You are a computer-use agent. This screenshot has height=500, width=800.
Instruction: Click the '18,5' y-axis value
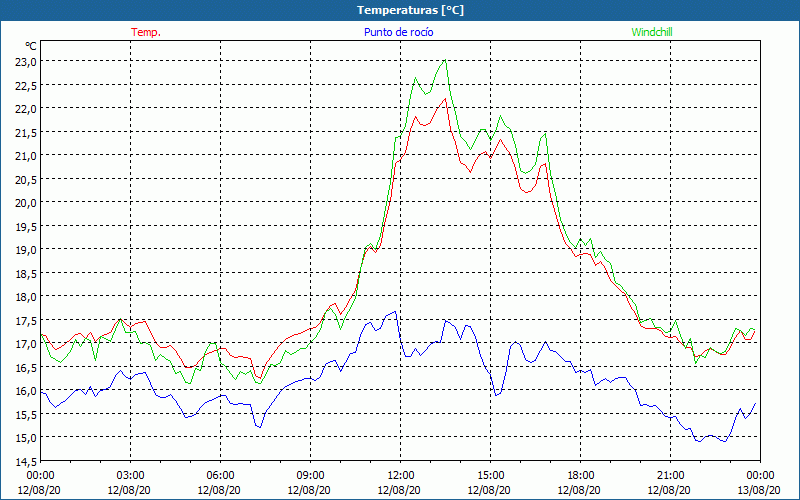pos(26,273)
